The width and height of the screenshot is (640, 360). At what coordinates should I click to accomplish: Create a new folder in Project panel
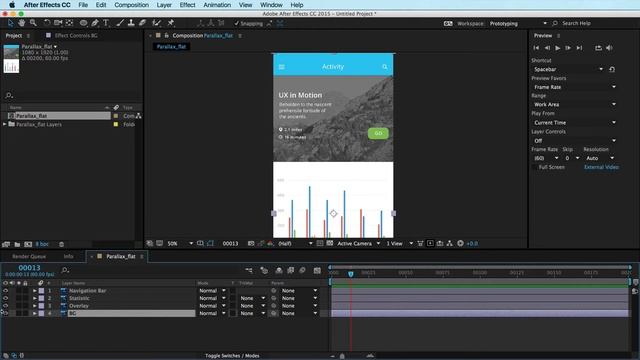(x=17, y=244)
